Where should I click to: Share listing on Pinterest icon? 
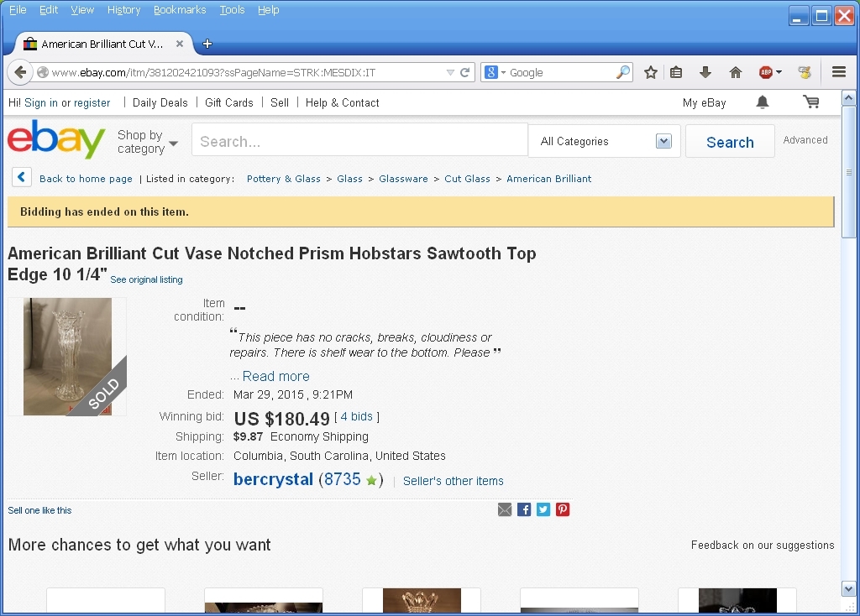point(563,509)
